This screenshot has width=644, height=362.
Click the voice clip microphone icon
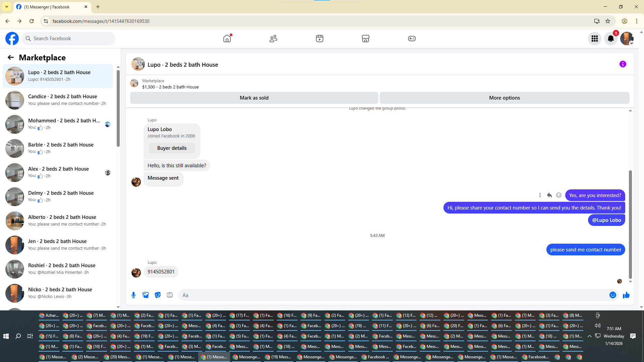[x=133, y=295]
